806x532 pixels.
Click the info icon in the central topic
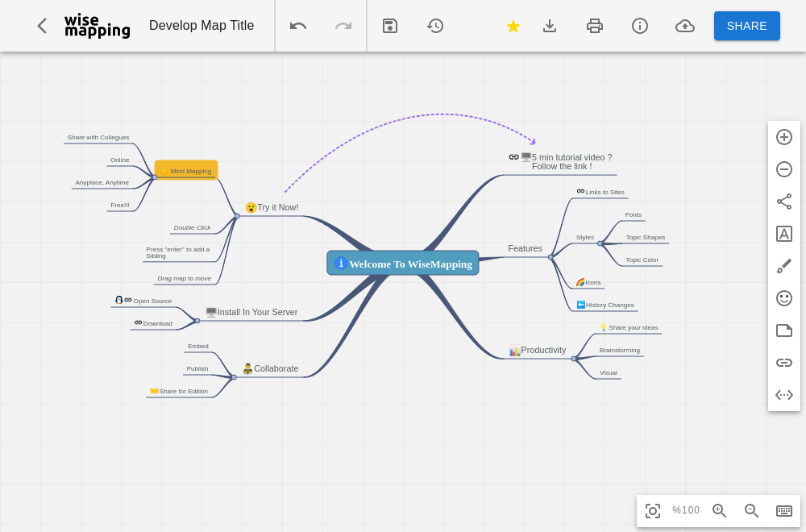click(x=340, y=263)
